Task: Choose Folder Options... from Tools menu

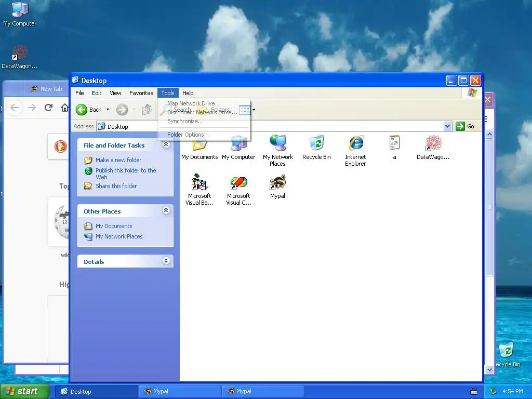Action: click(204, 135)
